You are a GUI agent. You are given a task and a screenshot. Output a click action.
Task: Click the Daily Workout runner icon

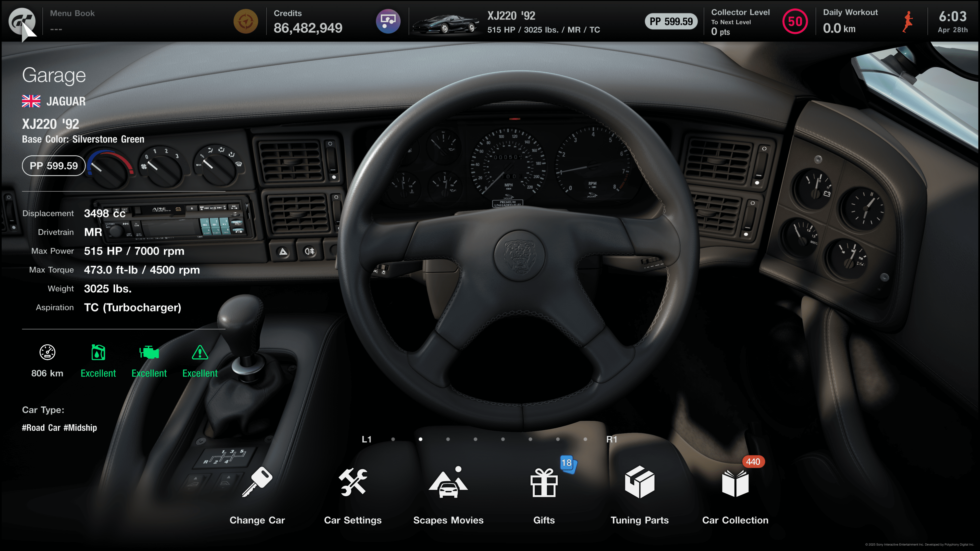tap(908, 22)
